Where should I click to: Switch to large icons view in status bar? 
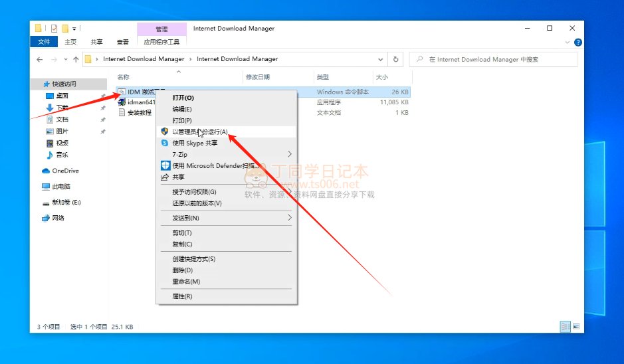coord(576,327)
